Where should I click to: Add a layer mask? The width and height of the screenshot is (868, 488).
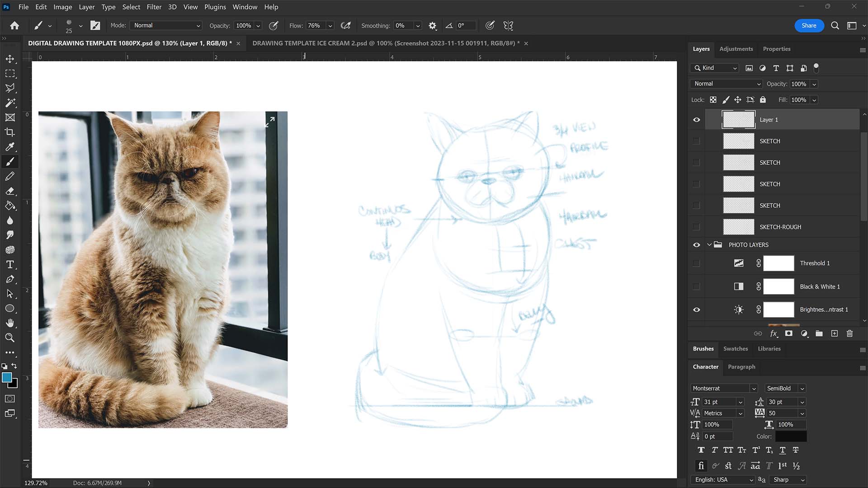(x=789, y=333)
